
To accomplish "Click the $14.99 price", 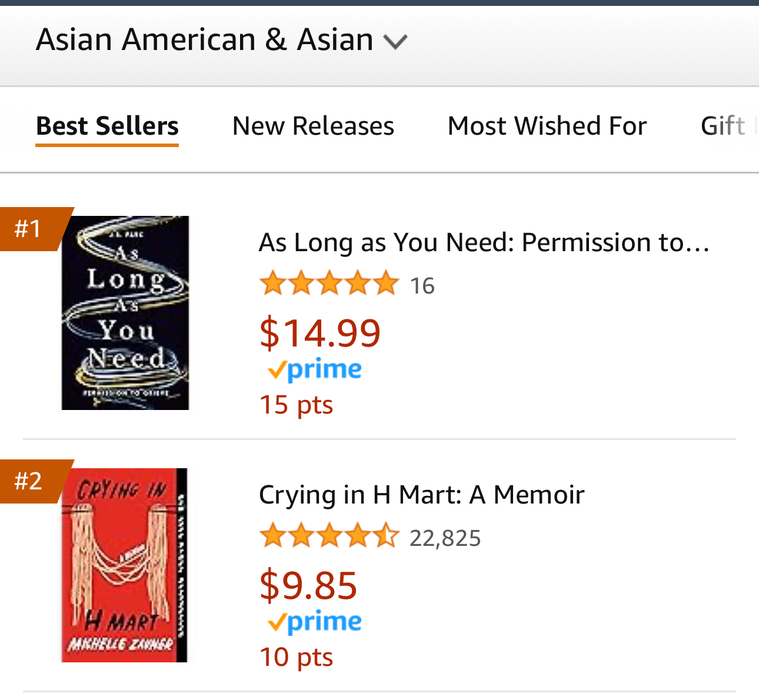I will tap(320, 332).
